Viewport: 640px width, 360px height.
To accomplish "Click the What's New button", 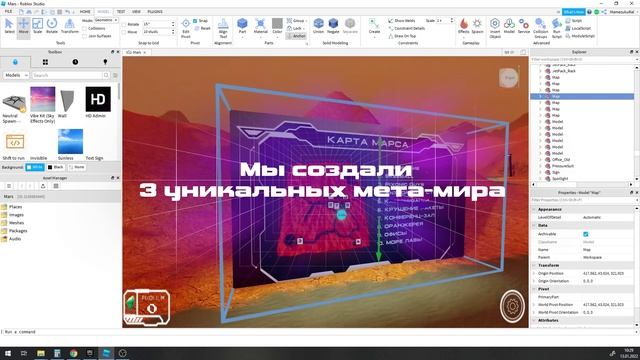I will (x=573, y=12).
